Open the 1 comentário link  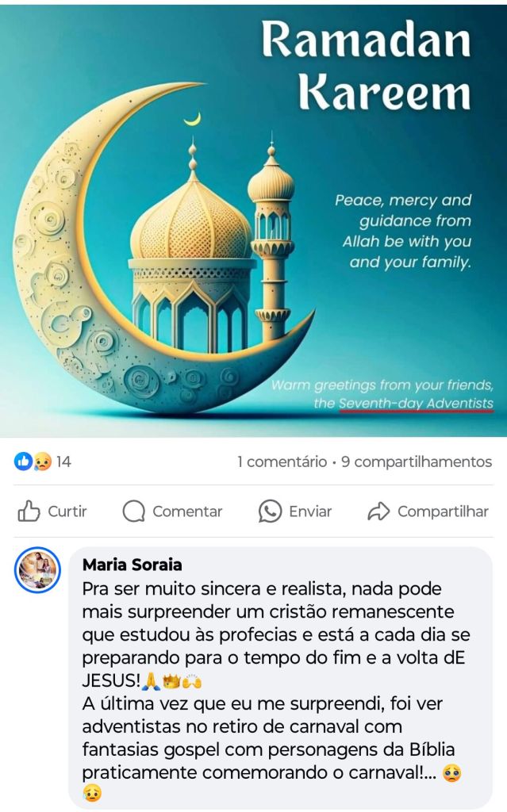point(282,462)
